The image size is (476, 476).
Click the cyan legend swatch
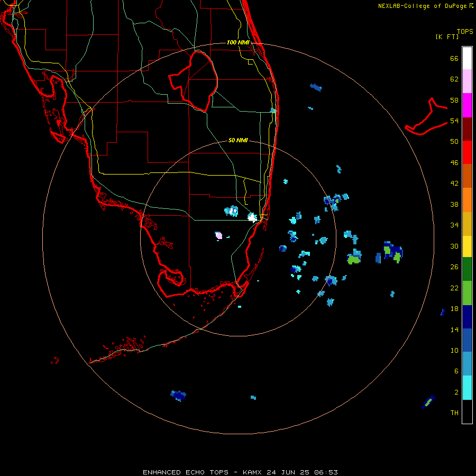467,388
